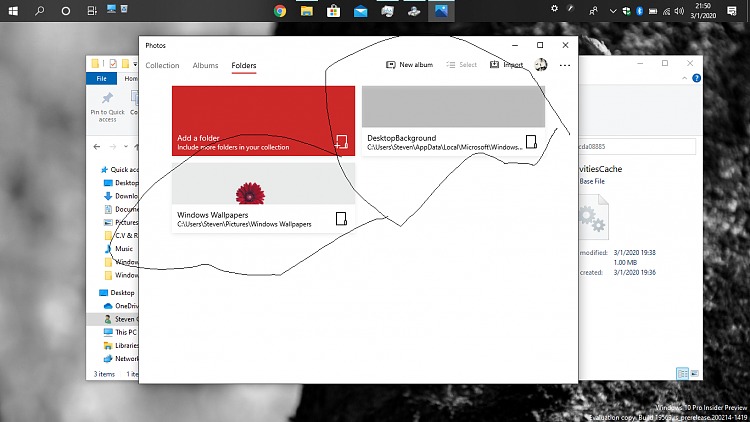Create a New album in Photos
Screen dimensions: 750x422
coord(409,65)
